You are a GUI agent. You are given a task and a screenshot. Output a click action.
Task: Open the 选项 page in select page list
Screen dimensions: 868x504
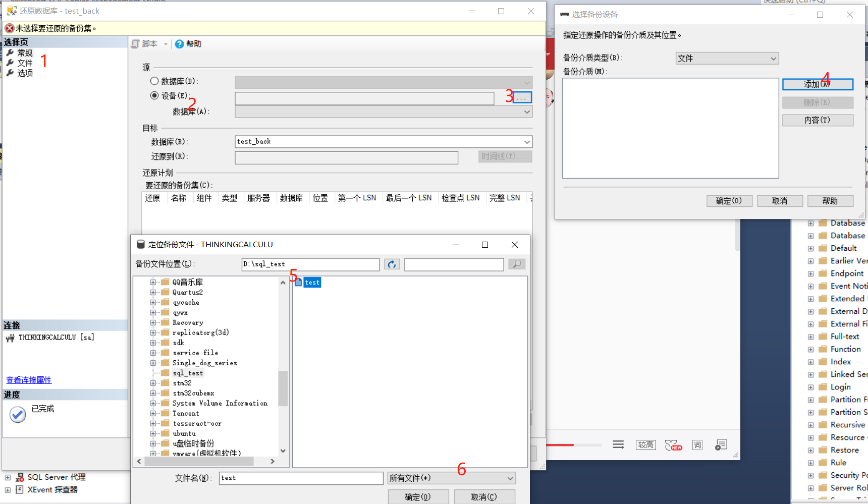click(x=25, y=73)
